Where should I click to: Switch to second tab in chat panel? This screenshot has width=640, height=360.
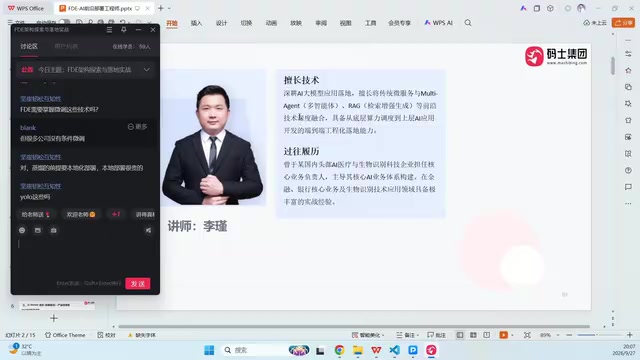[x=66, y=47]
